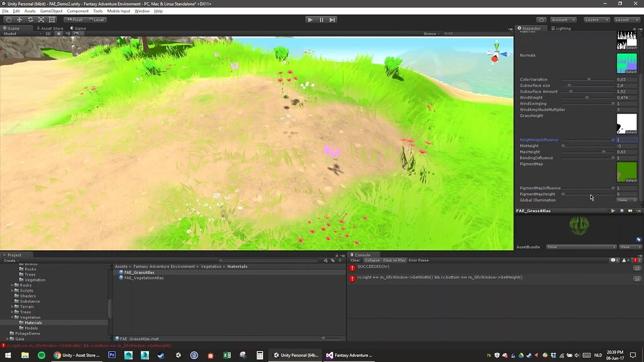Click Select on the PigmentMap texture
Image resolution: width=644 pixels, height=362 pixels.
pos(631,180)
